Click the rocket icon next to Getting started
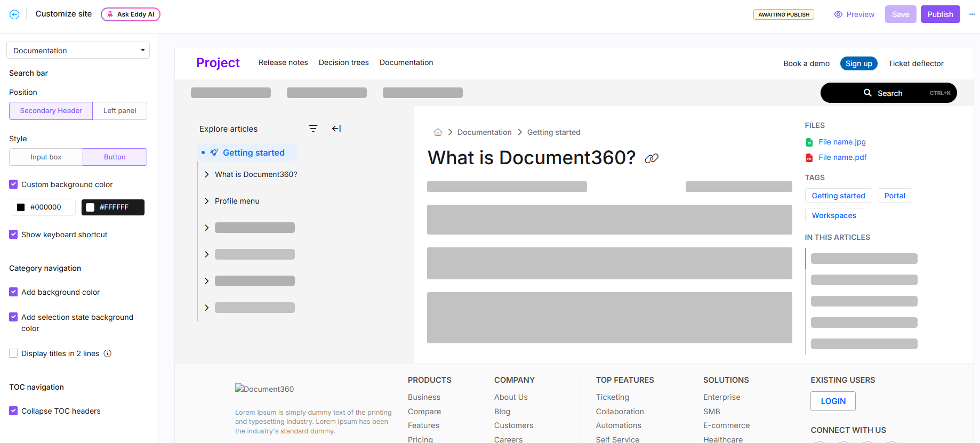980x443 pixels. point(214,152)
